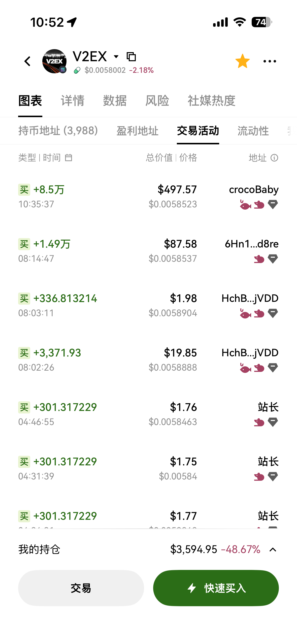Viewport: 297px width, 644px height.
Task: Expand the V2EX token switcher dropdown arrow
Action: pos(116,57)
